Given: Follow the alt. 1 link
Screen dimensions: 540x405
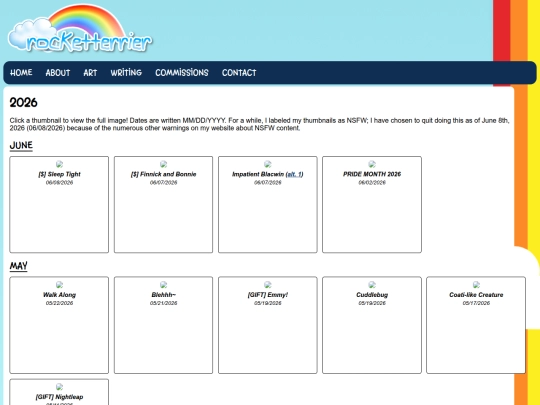Looking at the screenshot, I should [294, 174].
